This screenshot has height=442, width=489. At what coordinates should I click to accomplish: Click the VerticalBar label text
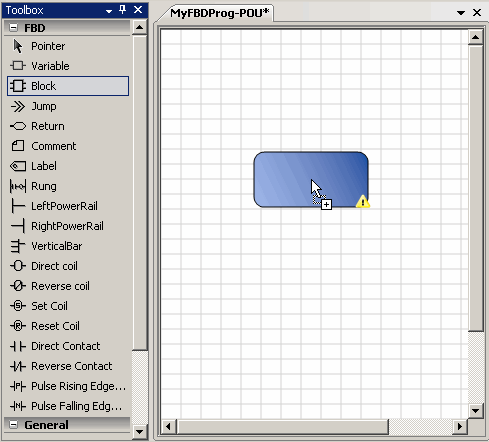57,246
